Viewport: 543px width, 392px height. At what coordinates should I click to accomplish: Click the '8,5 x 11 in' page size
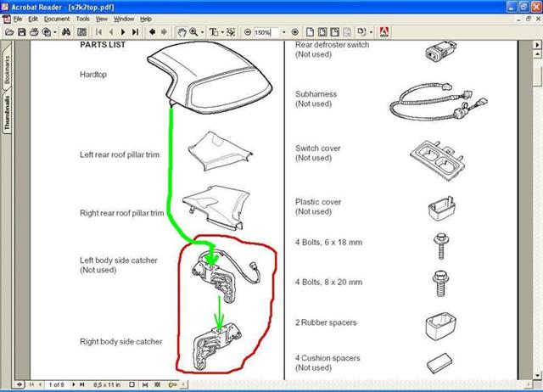coord(107,384)
